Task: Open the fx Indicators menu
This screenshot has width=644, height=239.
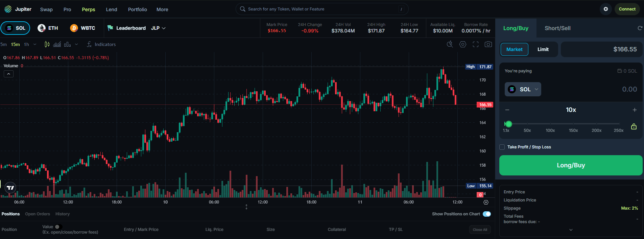Action: [x=101, y=44]
